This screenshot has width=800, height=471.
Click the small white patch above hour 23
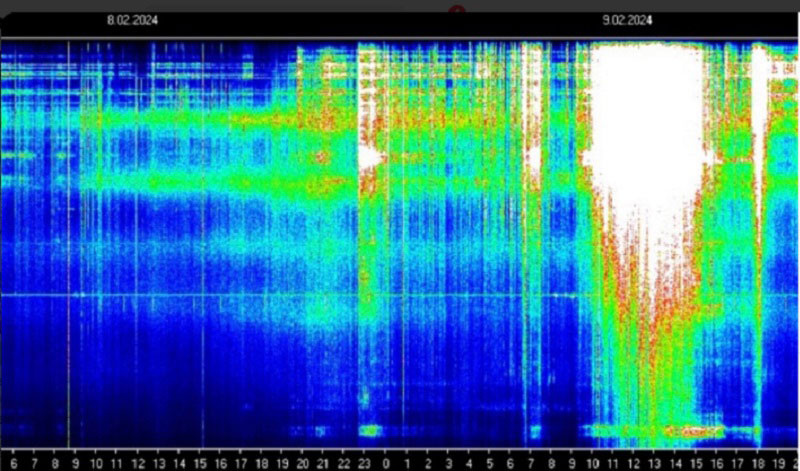pos(369,158)
